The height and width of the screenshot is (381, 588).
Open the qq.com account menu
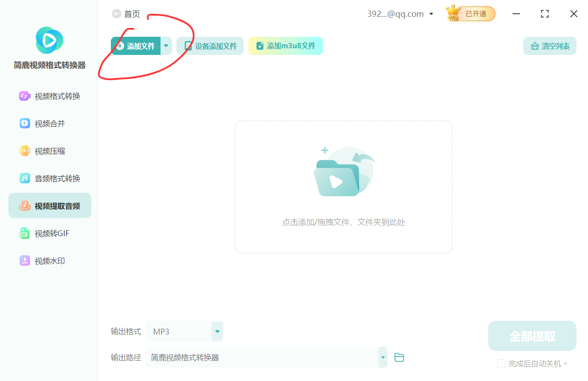[400, 14]
